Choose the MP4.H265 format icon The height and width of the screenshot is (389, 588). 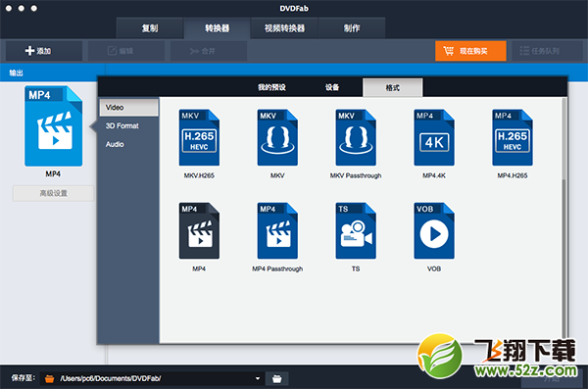coord(513,138)
